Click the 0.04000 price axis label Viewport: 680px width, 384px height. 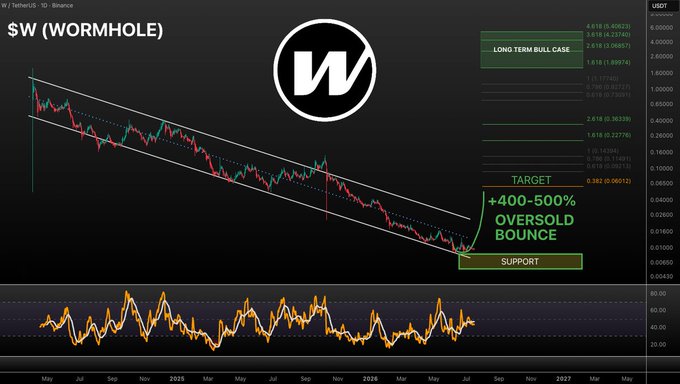click(x=661, y=200)
